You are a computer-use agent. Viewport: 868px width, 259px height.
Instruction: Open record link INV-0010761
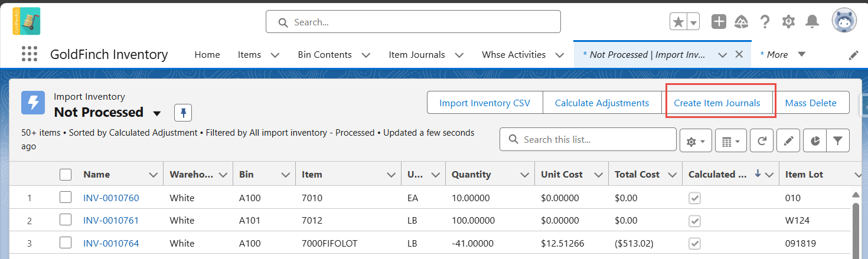pyautogui.click(x=111, y=220)
